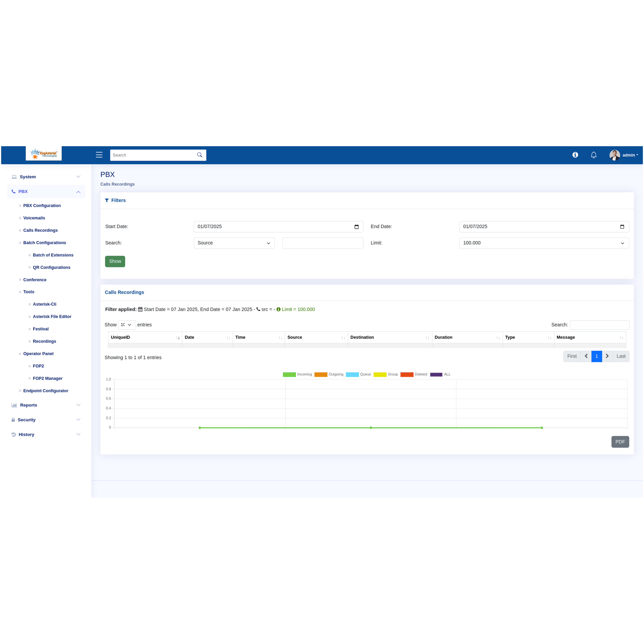This screenshot has height=644, width=644.
Task: Toggle the hamburger sidebar menu icon
Action: [x=99, y=155]
